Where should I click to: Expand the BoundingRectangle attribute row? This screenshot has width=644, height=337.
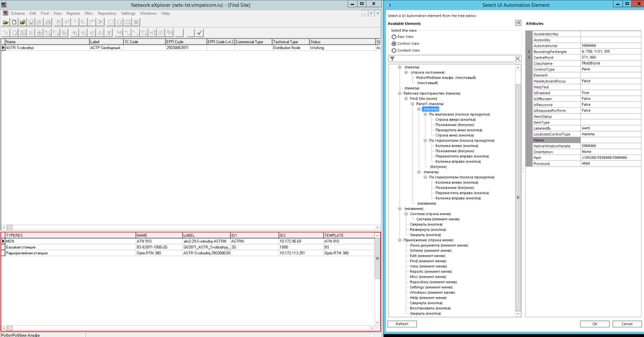click(529, 51)
